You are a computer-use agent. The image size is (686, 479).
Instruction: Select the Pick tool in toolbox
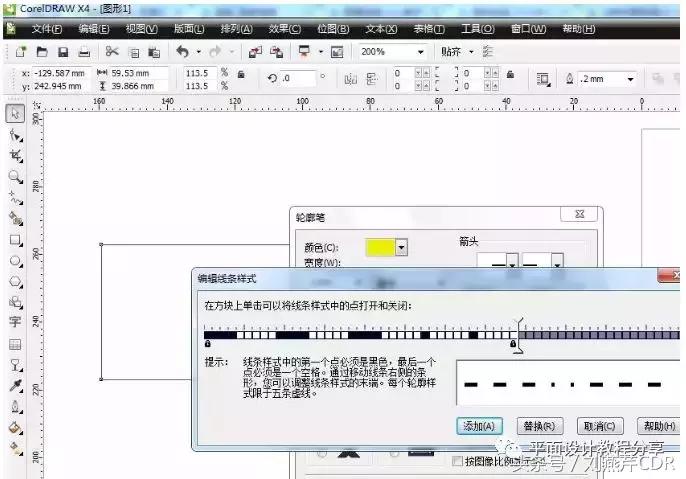[15, 114]
